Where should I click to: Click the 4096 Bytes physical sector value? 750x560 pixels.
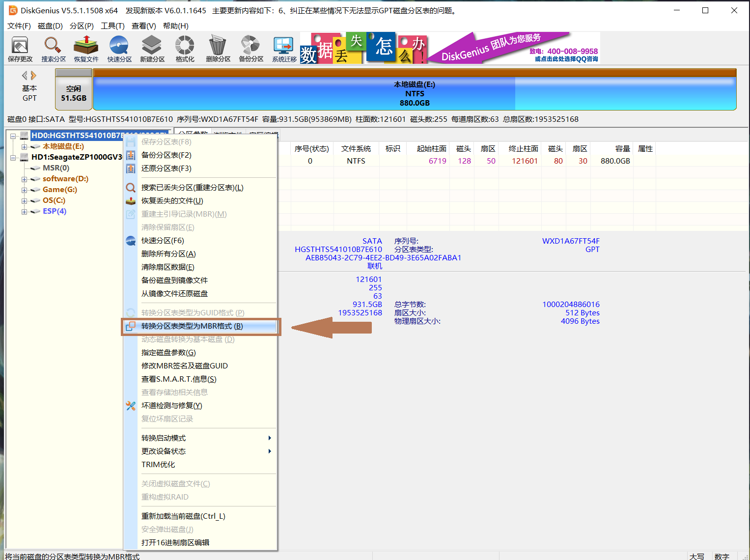tap(580, 321)
